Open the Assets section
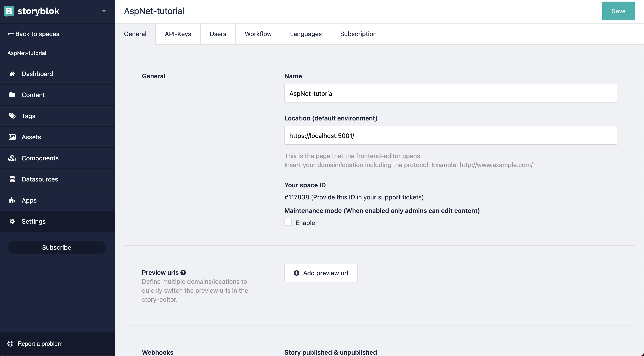 pos(58,137)
